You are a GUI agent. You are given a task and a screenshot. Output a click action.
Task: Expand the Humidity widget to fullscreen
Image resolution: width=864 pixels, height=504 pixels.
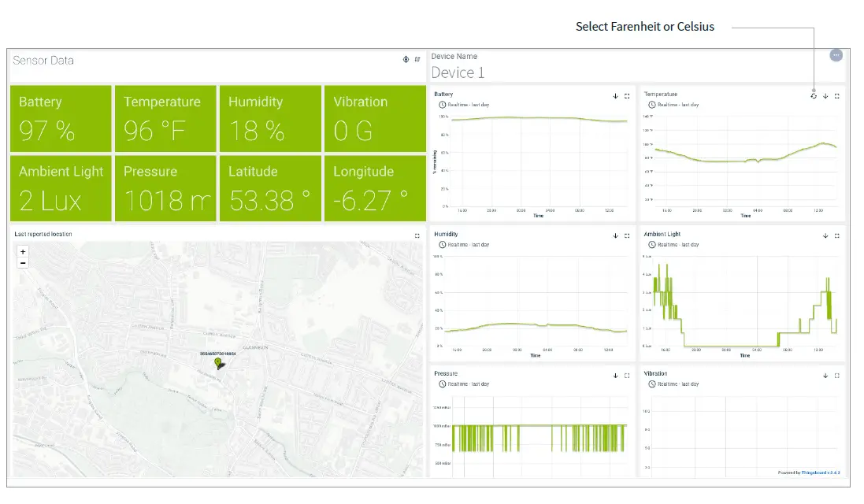627,235
